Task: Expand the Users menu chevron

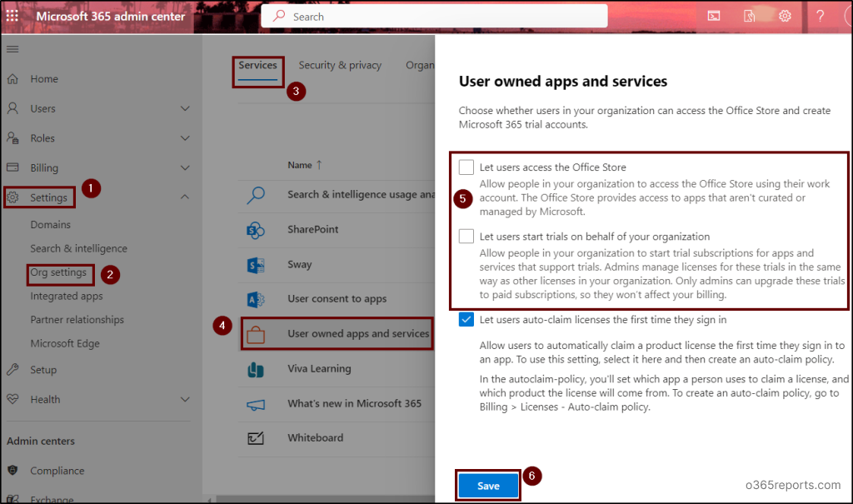Action: (185, 108)
